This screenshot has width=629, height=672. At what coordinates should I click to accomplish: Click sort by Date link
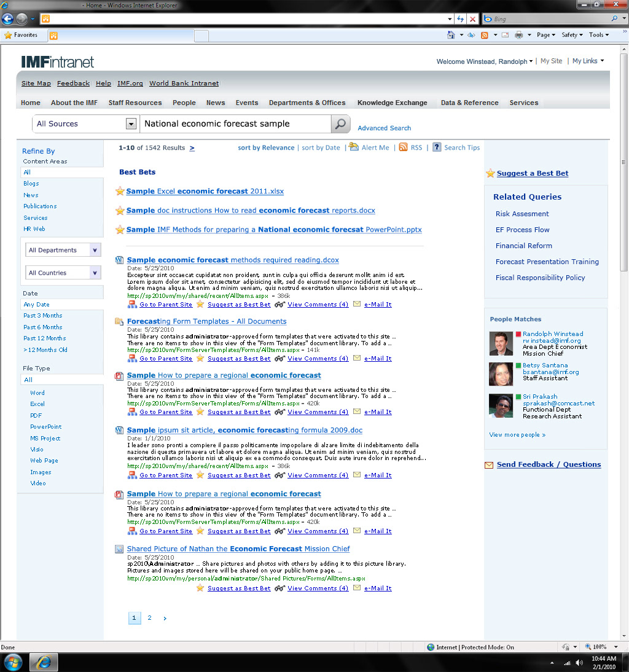click(321, 147)
